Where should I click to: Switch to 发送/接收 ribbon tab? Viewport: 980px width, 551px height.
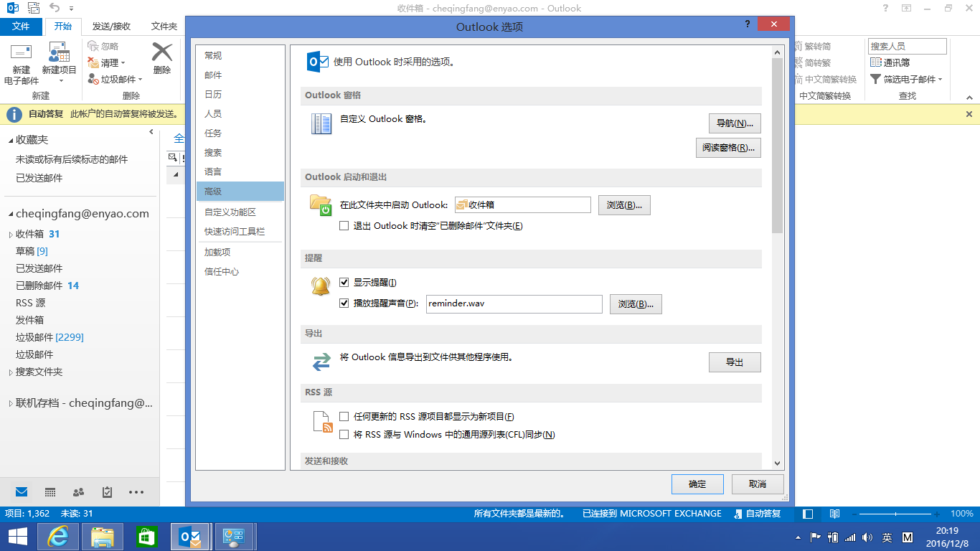click(111, 27)
